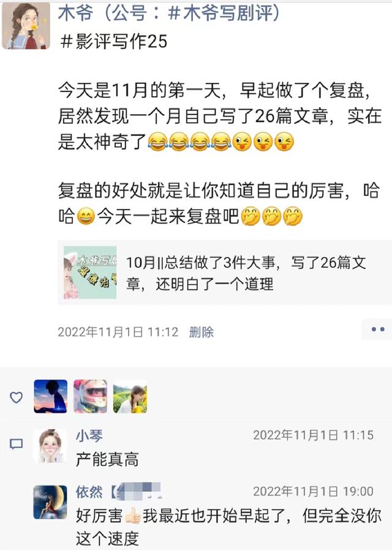
Task: Tap the post body text about 复盘
Action: click(219, 153)
